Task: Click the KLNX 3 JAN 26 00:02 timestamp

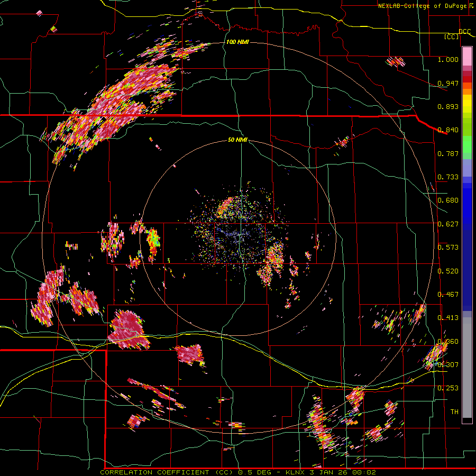Action: pyautogui.click(x=331, y=472)
